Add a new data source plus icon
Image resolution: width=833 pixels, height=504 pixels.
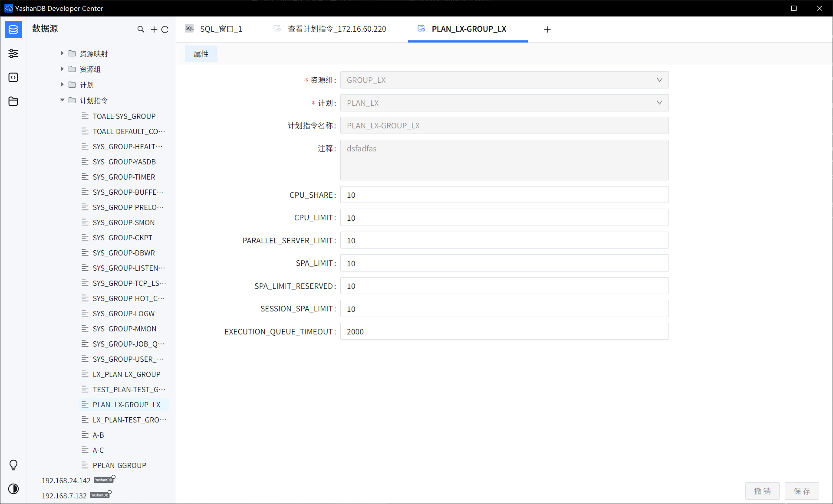[154, 29]
